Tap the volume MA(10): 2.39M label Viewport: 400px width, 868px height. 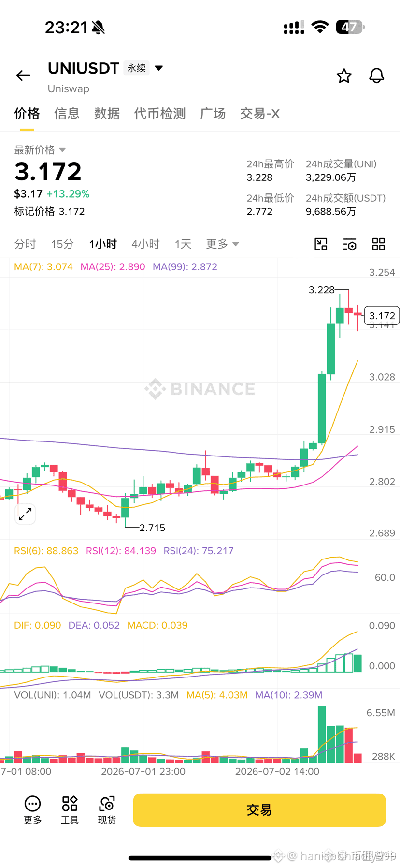[289, 695]
